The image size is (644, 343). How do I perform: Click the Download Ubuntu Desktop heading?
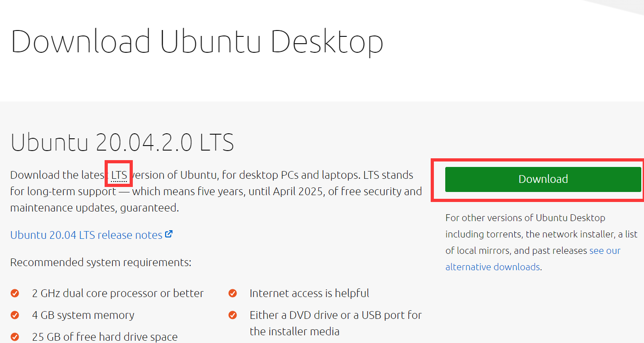coord(197,41)
